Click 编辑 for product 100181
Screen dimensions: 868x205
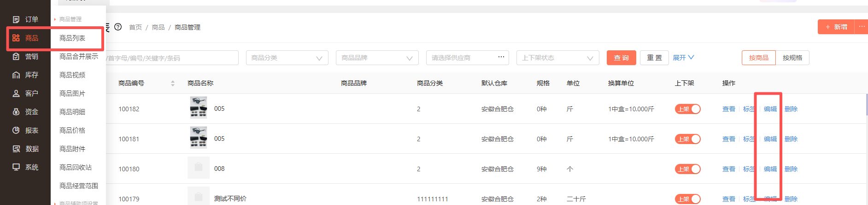[x=770, y=139]
